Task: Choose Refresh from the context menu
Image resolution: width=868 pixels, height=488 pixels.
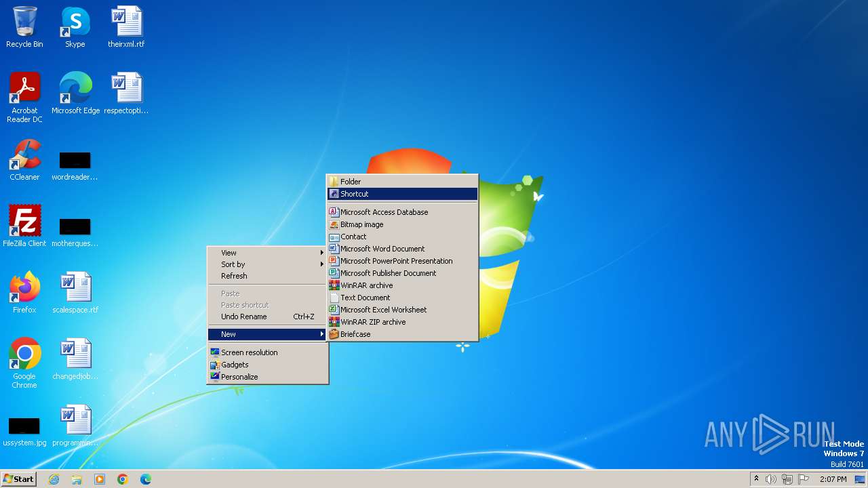Action: pos(268,276)
